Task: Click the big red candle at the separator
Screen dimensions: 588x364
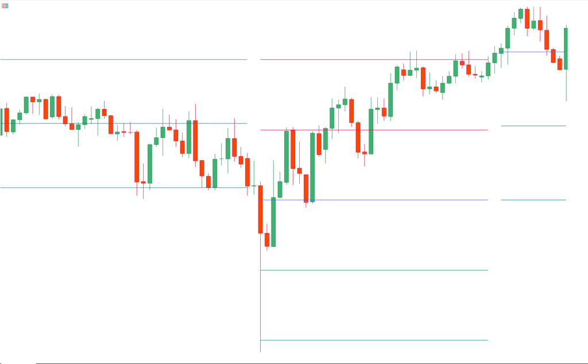Action: pos(260,209)
